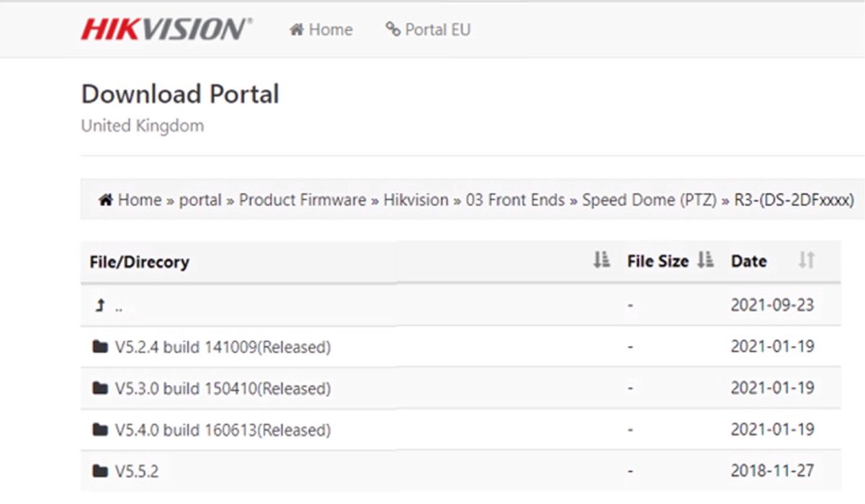
Task: Navigate to Hikvision breadcrumb
Action: pyautogui.click(x=416, y=199)
